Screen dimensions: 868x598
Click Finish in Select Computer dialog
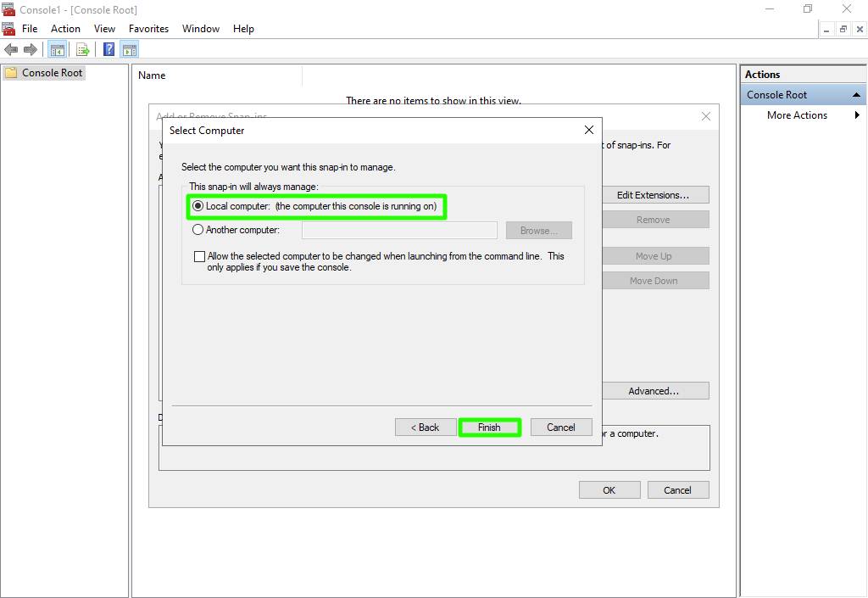tap(489, 428)
